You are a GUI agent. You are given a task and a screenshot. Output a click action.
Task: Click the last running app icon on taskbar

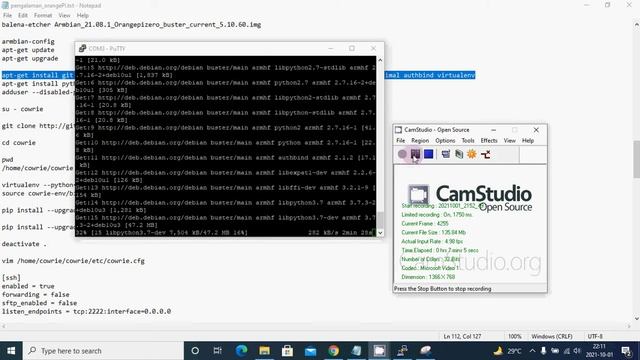point(425,351)
